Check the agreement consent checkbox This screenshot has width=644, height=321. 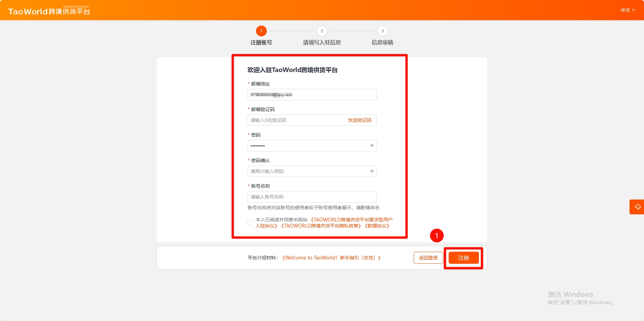pos(250,223)
